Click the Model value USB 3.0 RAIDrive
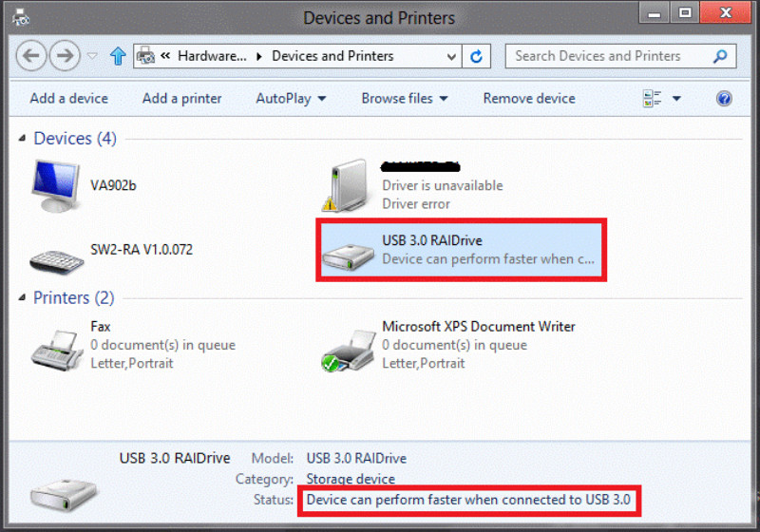Screen dimensions: 760x532 pos(356,458)
